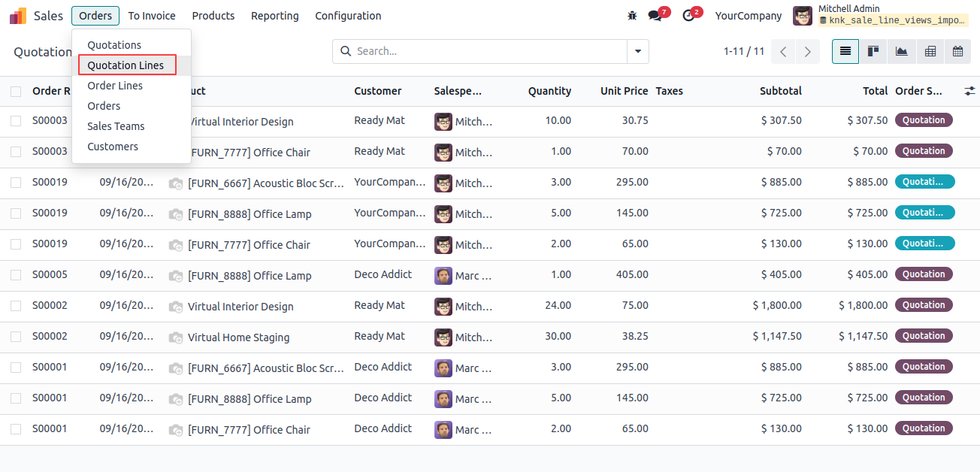Click Quotation status badge in S00005 row

tap(924, 274)
